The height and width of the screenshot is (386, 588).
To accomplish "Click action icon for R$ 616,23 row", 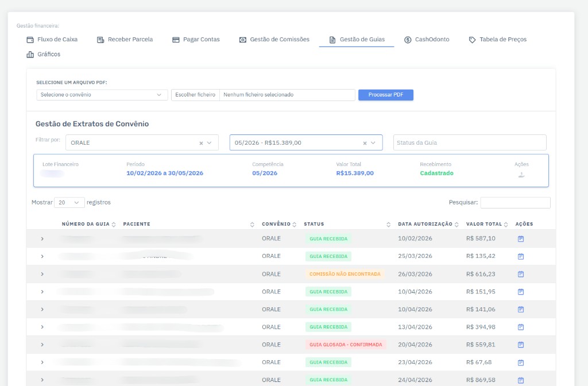I will [521, 274].
